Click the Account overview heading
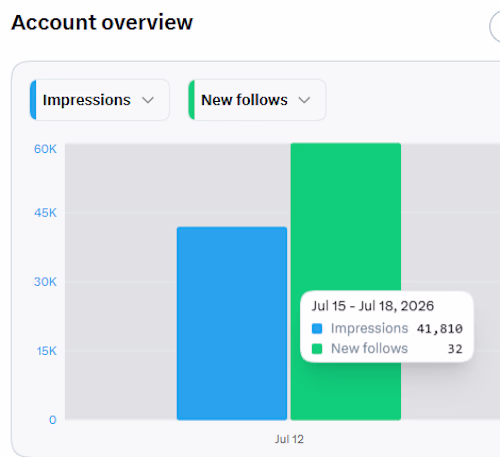500x457 pixels. coord(102,22)
